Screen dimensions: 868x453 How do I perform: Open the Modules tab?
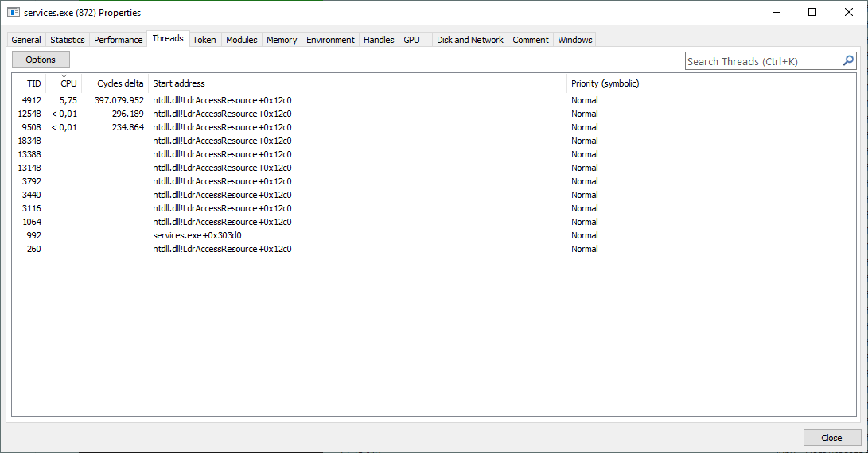[x=242, y=40]
